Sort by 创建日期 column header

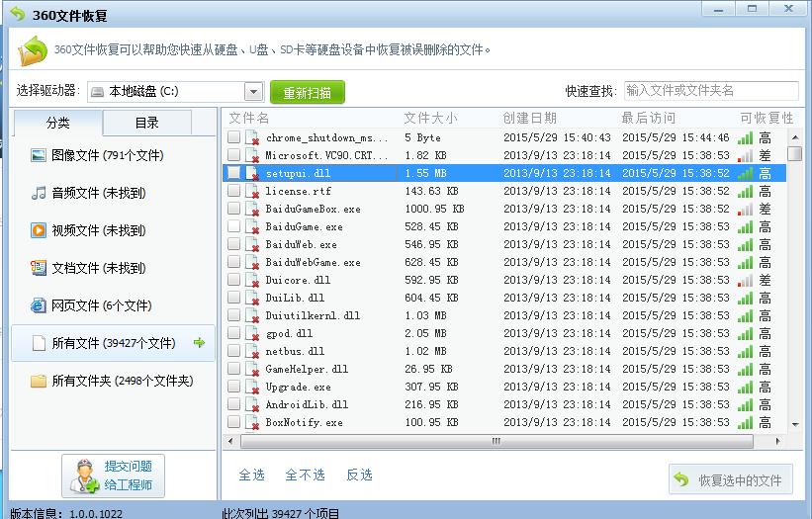tap(529, 118)
